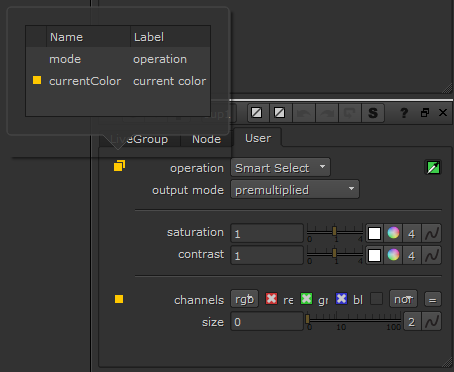
Task: Click the help question mark icon
Action: pos(404,113)
